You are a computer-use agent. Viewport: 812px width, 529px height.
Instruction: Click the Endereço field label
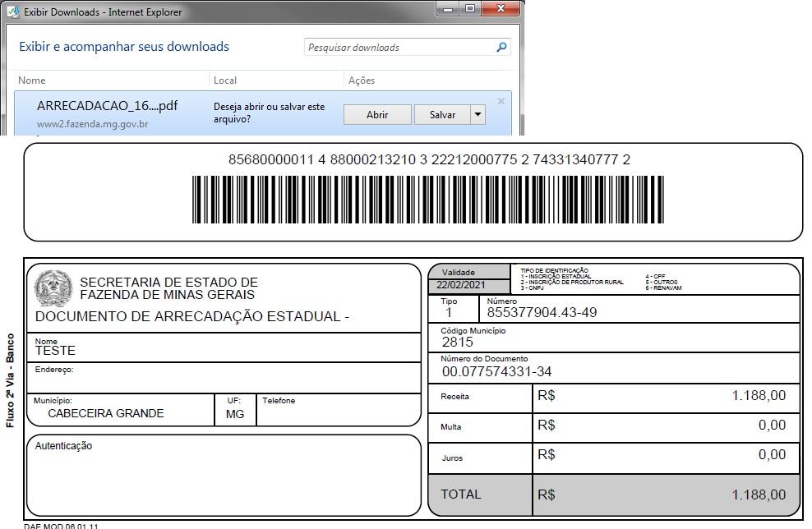54,370
